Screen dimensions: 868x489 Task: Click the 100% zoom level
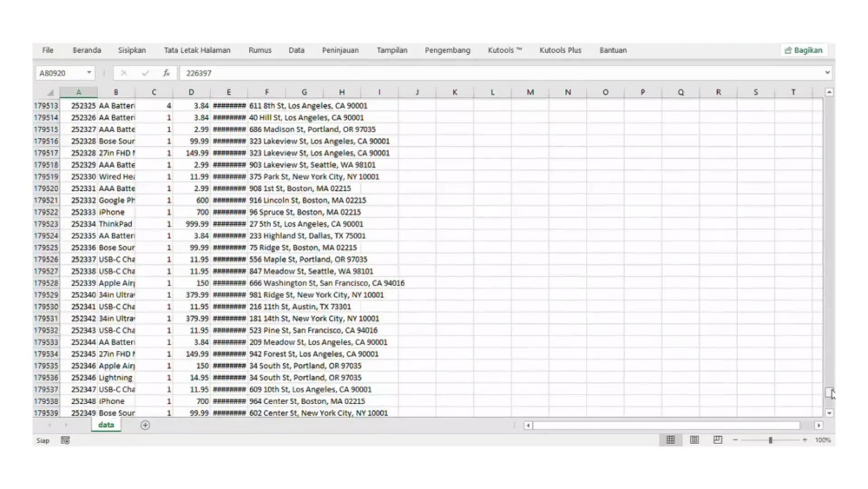tap(823, 439)
